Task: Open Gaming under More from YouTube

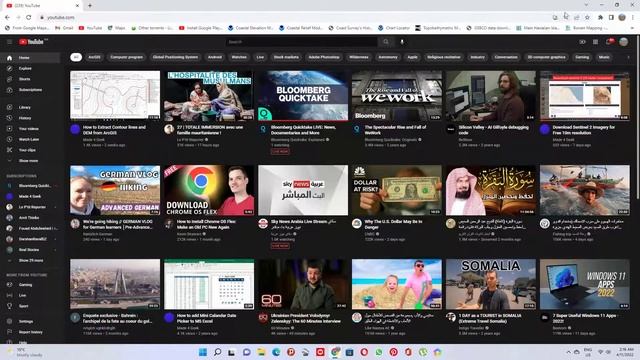Action: click(31, 285)
